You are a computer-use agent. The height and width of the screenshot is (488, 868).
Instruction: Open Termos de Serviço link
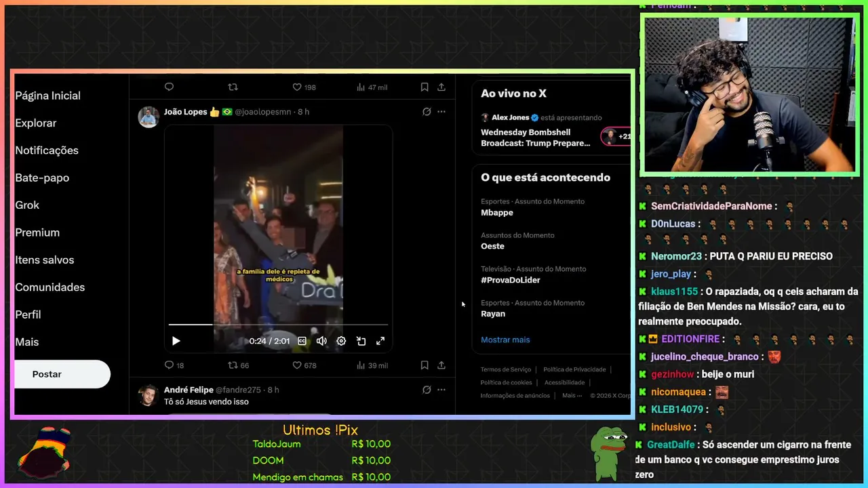(506, 369)
